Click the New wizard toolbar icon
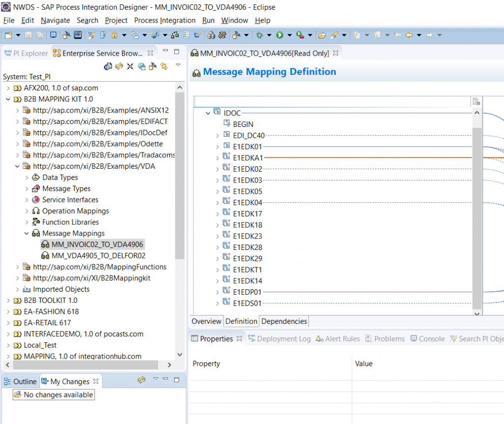 coord(8,35)
